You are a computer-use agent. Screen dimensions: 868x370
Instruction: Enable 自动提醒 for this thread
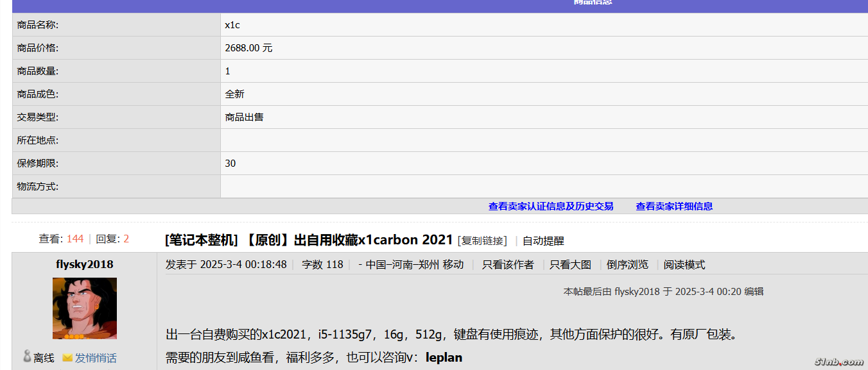point(543,241)
